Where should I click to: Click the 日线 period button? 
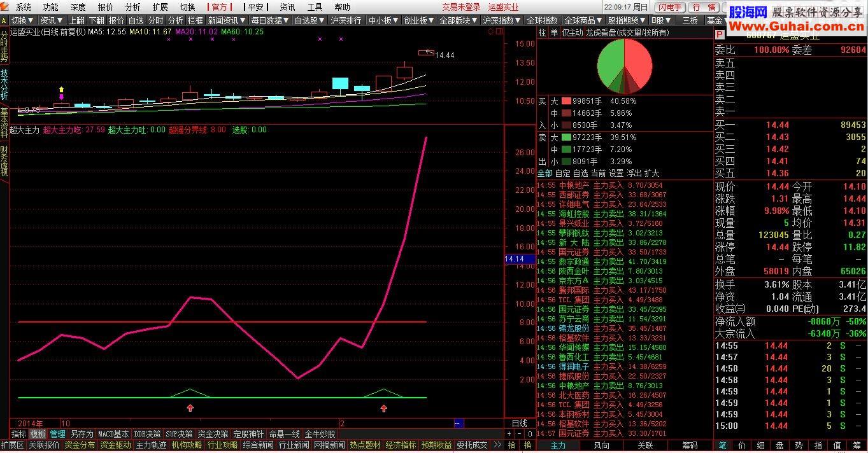point(520,423)
